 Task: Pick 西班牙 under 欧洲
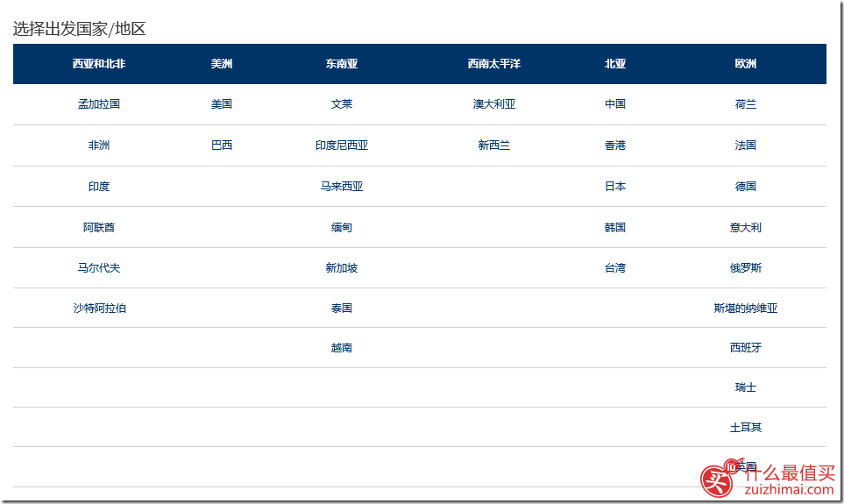[746, 348]
